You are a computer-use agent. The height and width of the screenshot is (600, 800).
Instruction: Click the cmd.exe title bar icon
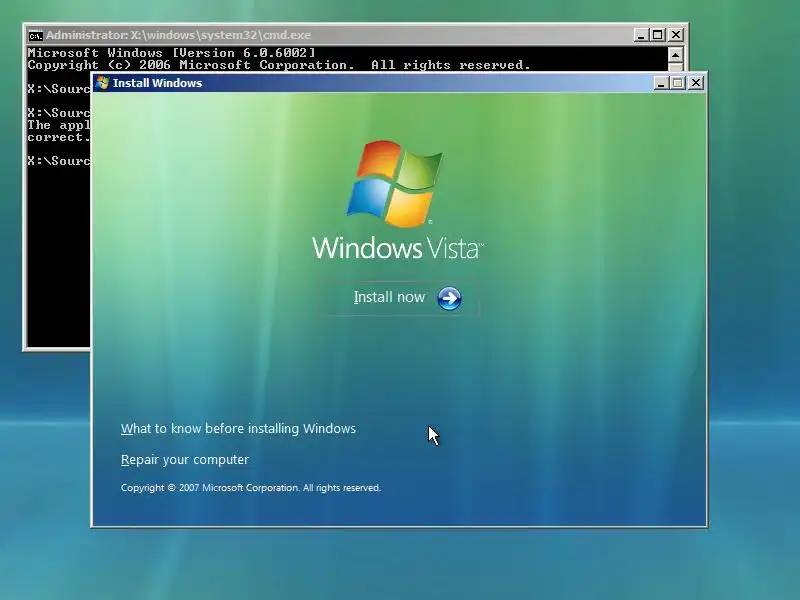pyautogui.click(x=35, y=36)
